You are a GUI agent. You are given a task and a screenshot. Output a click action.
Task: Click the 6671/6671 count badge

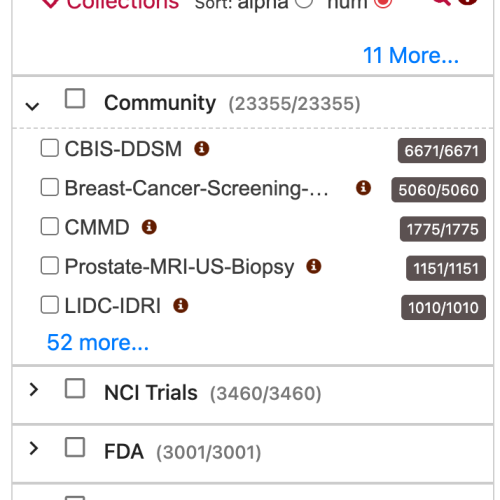[x=442, y=151]
